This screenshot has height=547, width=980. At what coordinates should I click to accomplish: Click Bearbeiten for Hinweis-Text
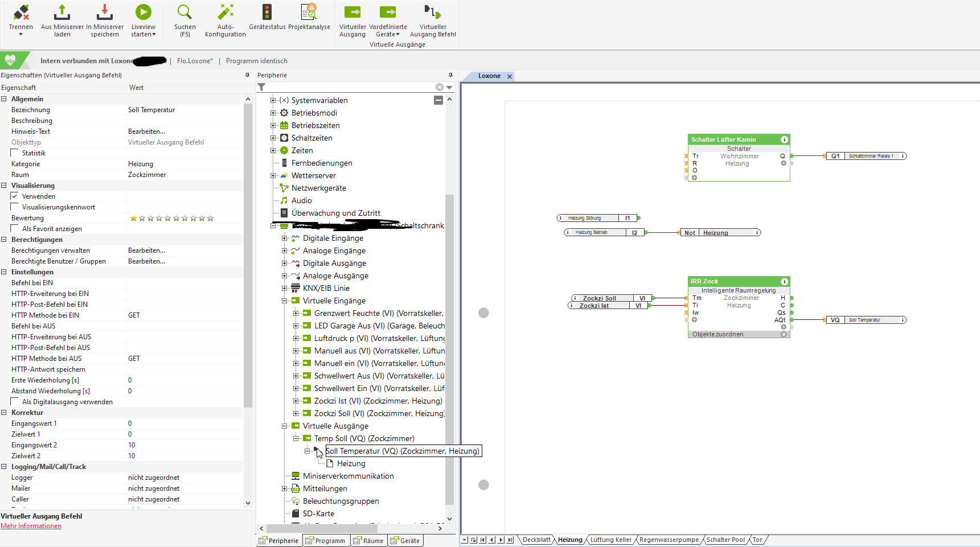(x=147, y=131)
